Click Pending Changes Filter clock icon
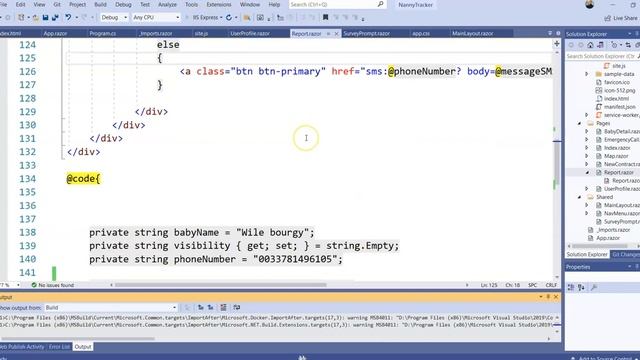640x360 pixels. pyautogui.click(x=614, y=45)
